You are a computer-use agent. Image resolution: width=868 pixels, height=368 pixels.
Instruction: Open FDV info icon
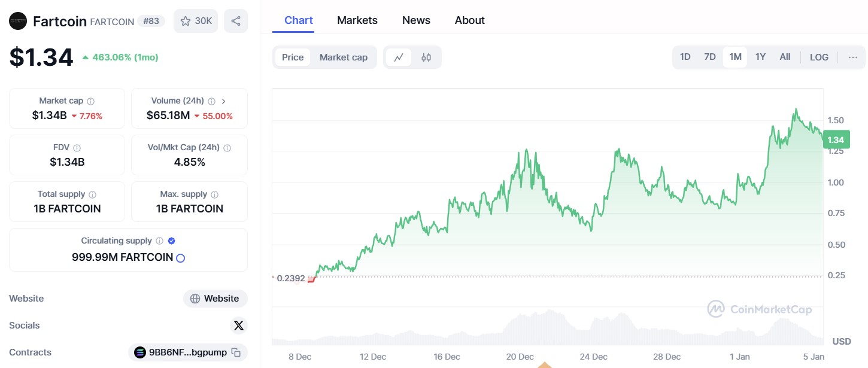[x=77, y=148]
